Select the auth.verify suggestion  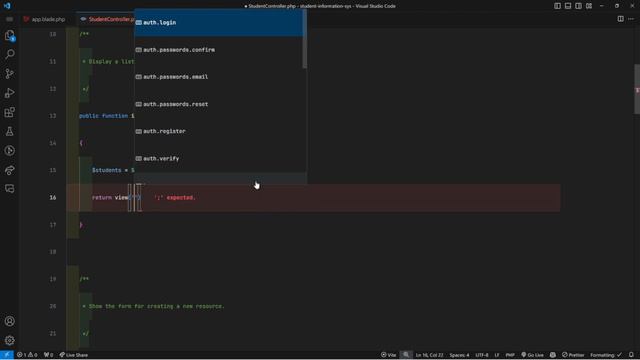point(219,158)
